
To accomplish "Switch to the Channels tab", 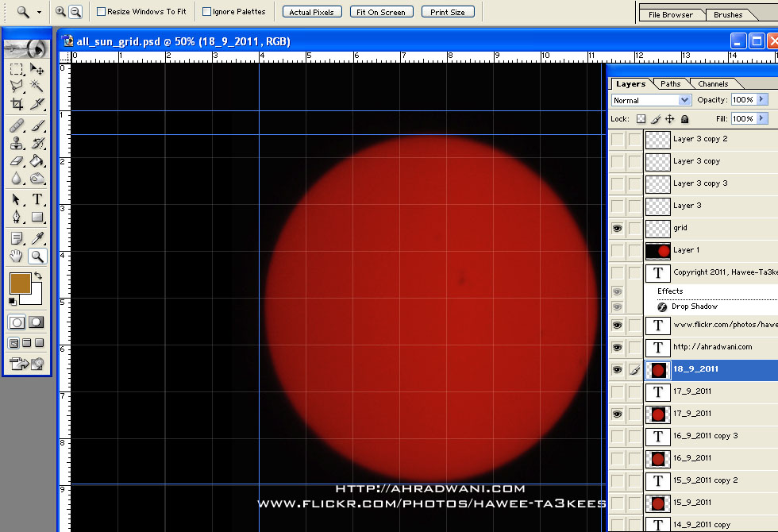I will pos(713,84).
